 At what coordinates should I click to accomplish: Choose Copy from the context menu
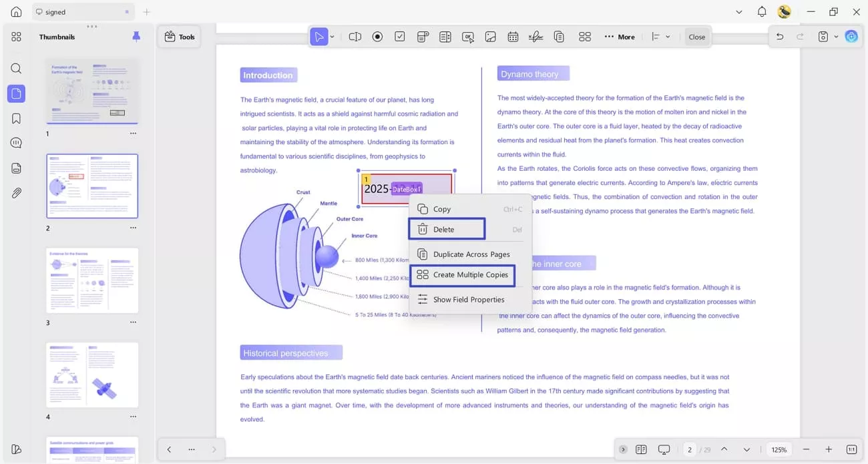(x=470, y=209)
